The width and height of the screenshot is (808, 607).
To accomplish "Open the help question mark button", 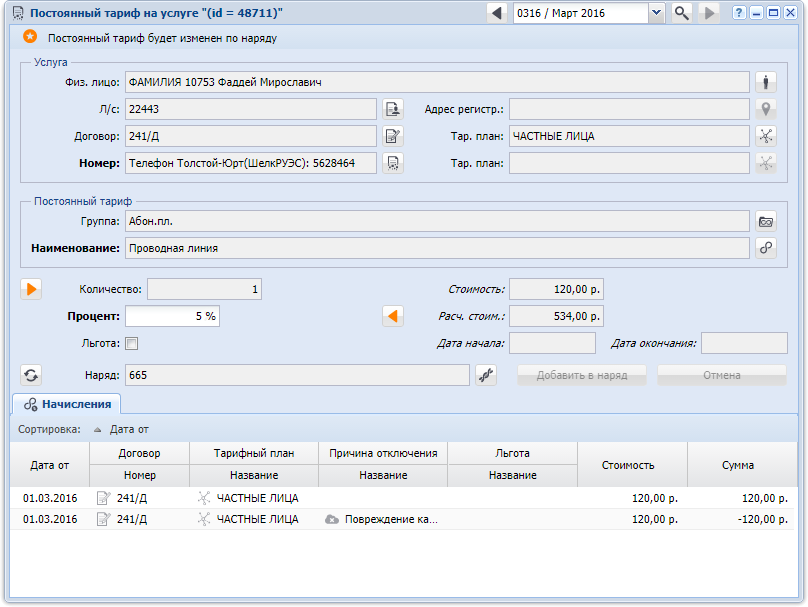I will click(739, 13).
